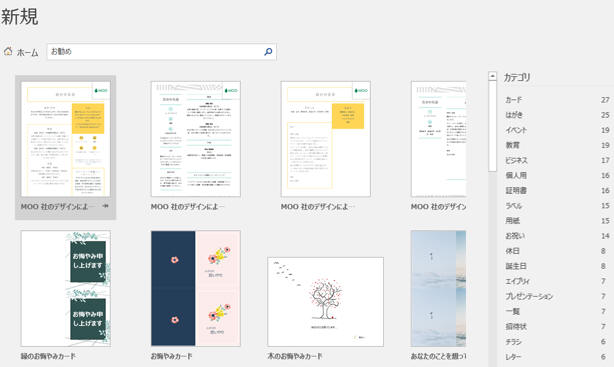614x367 pixels.
Task: Open the green sympathy card template
Action: pyautogui.click(x=66, y=288)
